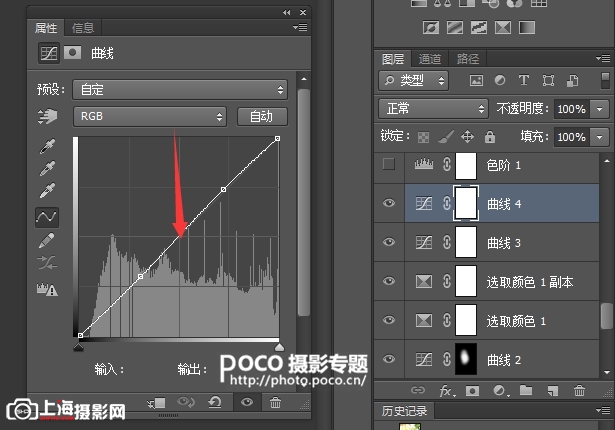Image resolution: width=615 pixels, height=430 pixels.
Task: Open the 正常 blend mode dropdown
Action: (433, 109)
